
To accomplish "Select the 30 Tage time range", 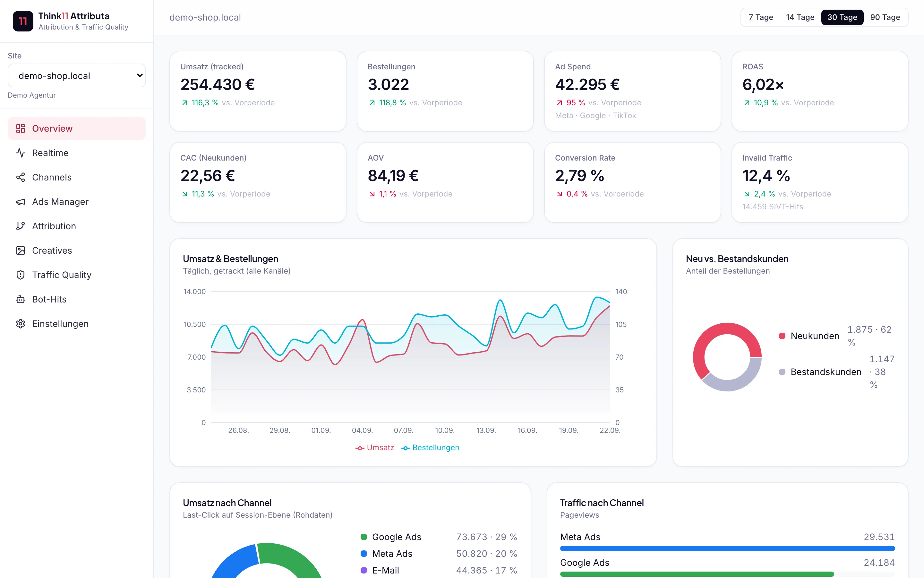I will point(842,17).
